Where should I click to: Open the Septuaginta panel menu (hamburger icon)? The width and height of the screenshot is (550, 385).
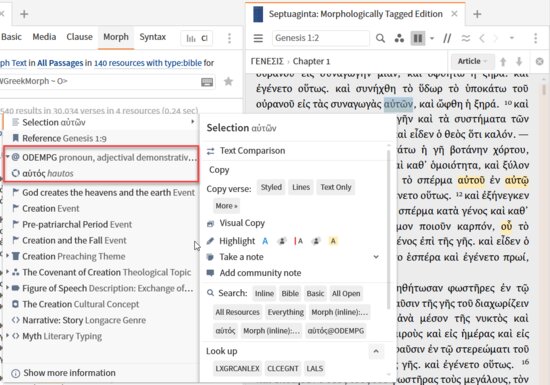[x=258, y=38]
